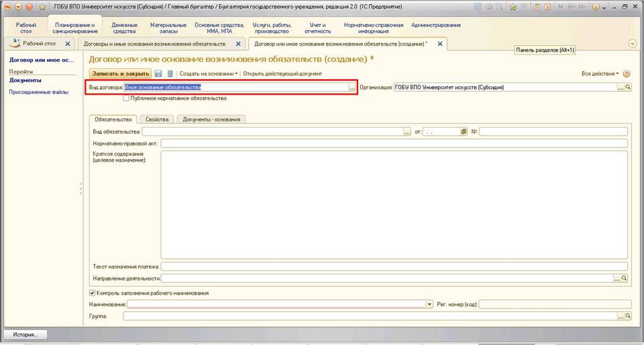Click the M- memory subtract button
644x345 pixels.
[x=582, y=7]
